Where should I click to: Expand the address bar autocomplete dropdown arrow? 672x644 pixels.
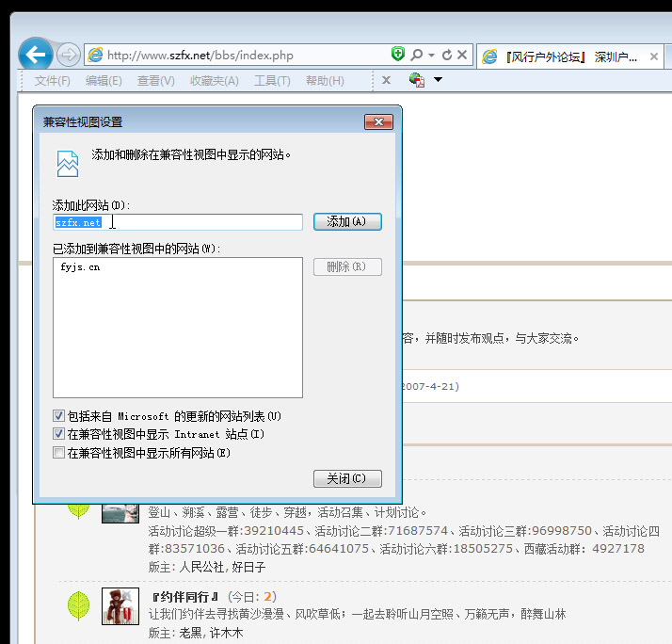[432, 55]
